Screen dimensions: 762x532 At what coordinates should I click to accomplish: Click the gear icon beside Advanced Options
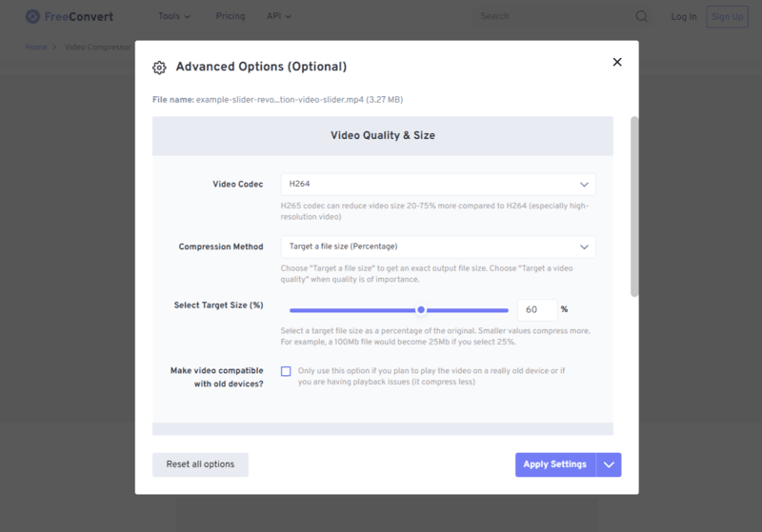(x=159, y=68)
